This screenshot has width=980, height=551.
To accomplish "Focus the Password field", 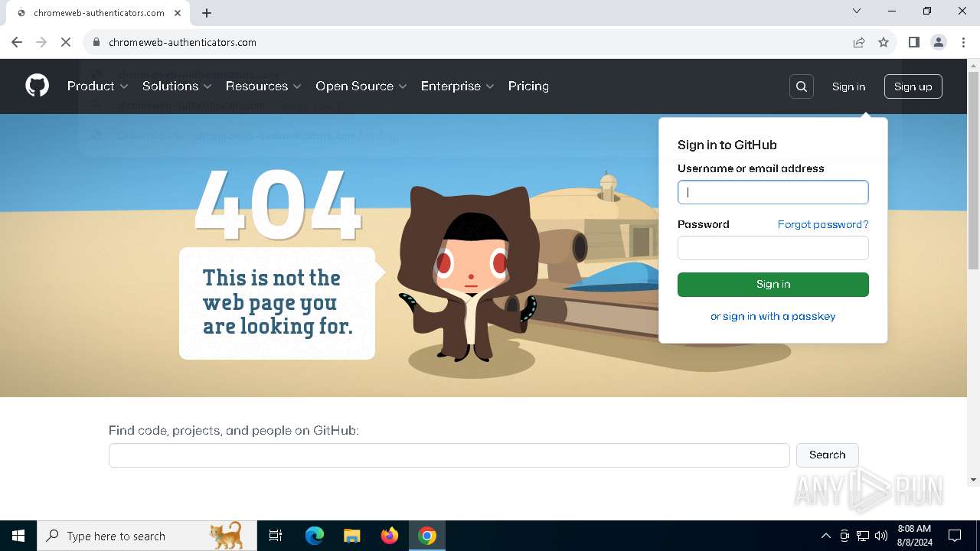I will [773, 248].
